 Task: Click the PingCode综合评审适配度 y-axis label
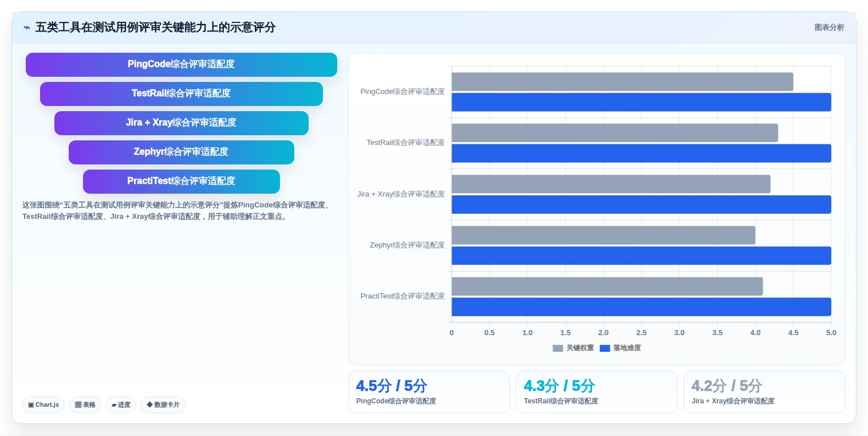point(403,92)
